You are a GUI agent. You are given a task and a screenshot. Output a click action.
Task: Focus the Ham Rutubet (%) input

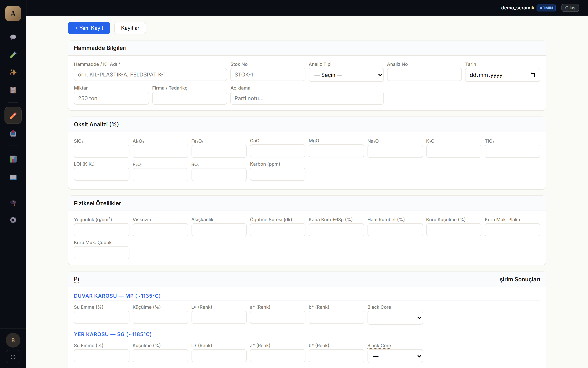pos(395,230)
